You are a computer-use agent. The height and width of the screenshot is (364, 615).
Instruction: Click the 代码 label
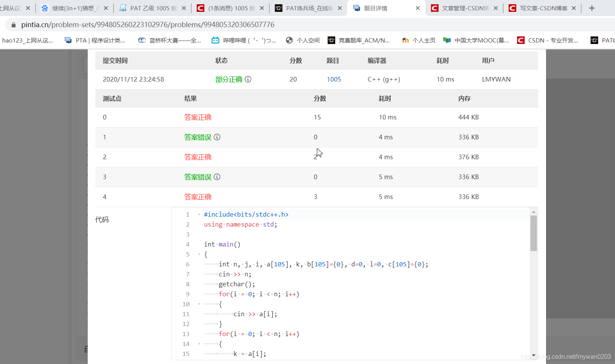pos(102,219)
